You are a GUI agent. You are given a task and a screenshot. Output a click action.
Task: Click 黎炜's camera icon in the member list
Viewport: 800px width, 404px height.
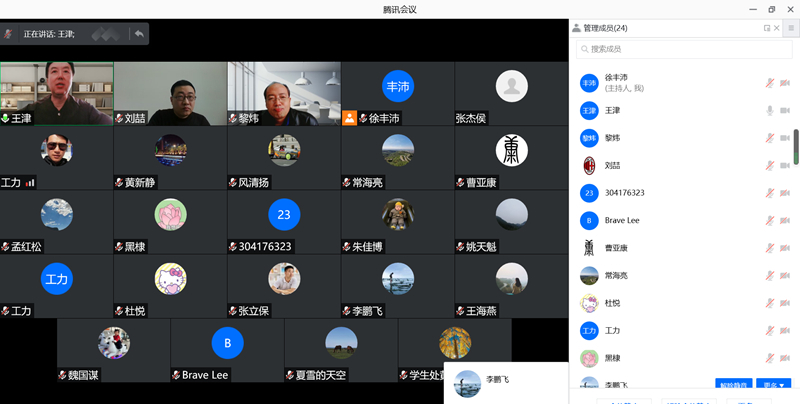pyautogui.click(x=784, y=138)
